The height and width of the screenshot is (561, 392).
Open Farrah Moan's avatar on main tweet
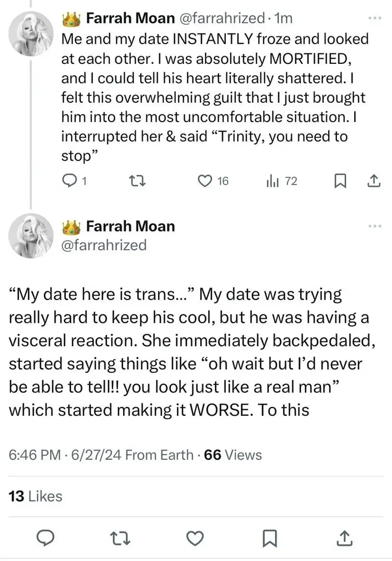tap(32, 236)
